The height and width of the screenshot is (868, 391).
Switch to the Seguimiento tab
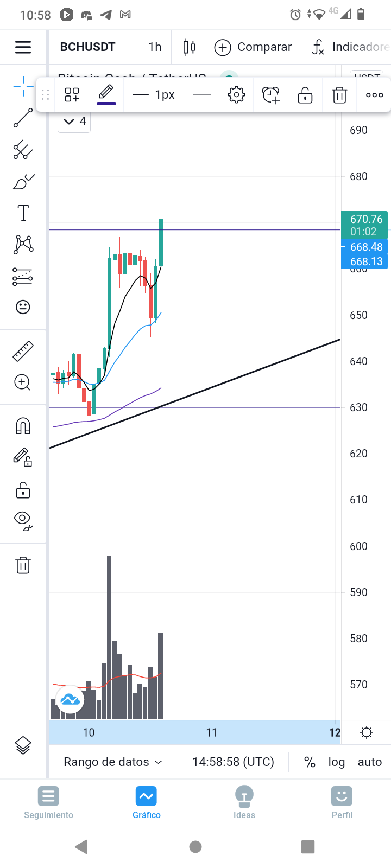click(x=49, y=803)
